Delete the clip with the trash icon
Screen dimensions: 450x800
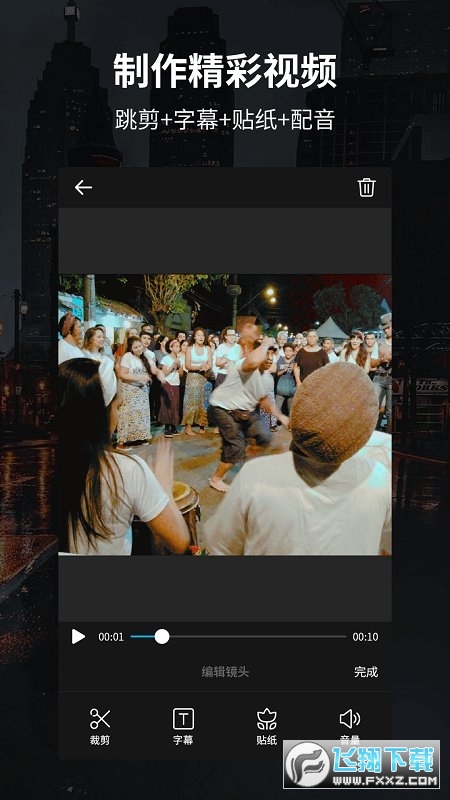[x=366, y=187]
